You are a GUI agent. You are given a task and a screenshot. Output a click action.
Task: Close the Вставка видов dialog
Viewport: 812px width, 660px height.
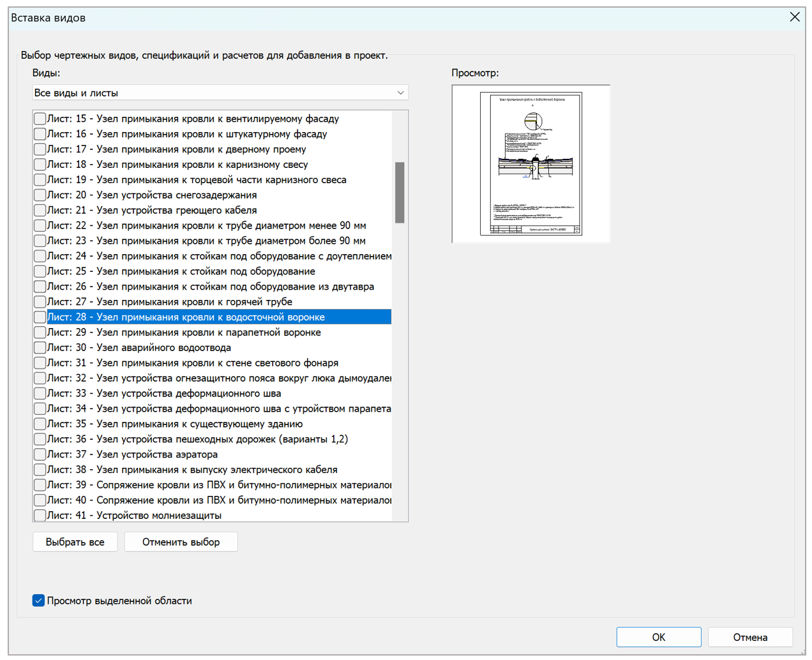pyautogui.click(x=794, y=17)
